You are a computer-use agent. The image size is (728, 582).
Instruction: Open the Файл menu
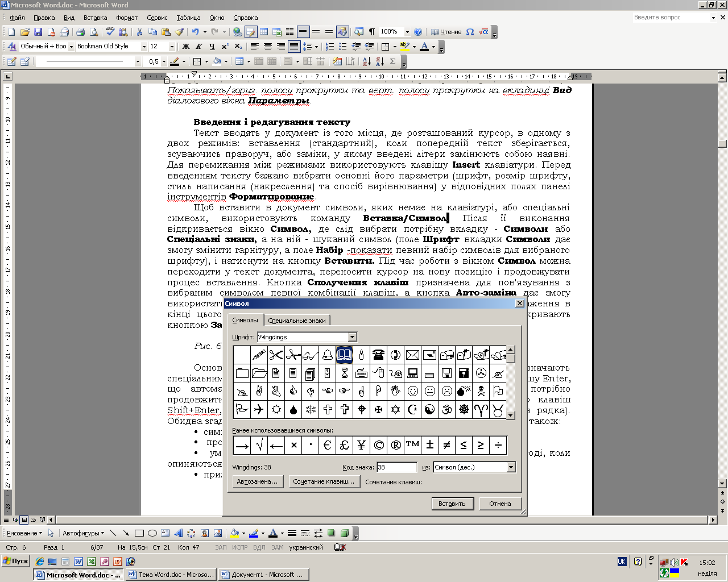click(17, 18)
